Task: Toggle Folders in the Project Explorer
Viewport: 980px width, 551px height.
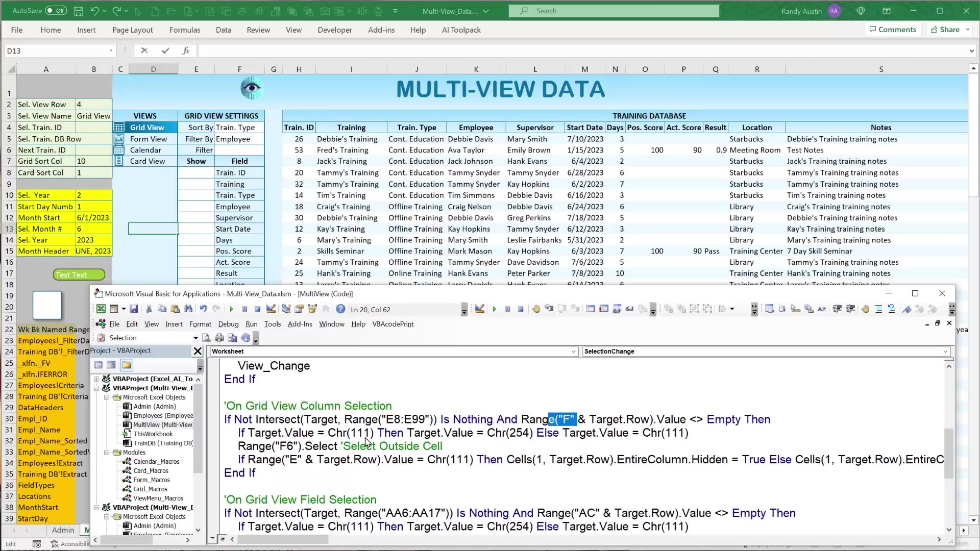Action: tap(126, 365)
